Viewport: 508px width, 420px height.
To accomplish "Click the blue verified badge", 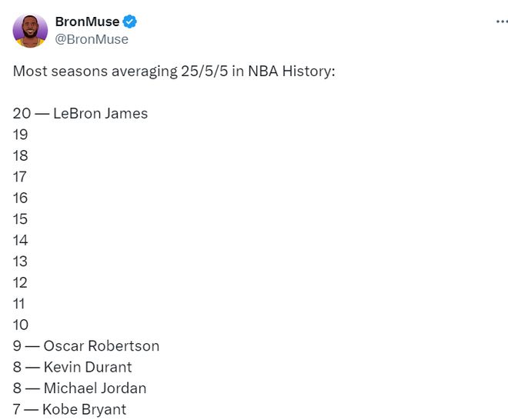I will (x=130, y=22).
